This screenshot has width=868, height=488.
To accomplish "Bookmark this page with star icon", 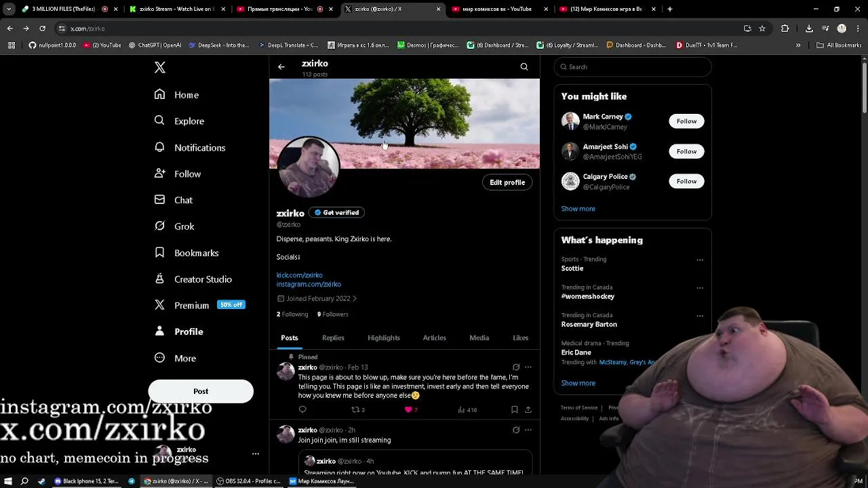I will (x=762, y=28).
